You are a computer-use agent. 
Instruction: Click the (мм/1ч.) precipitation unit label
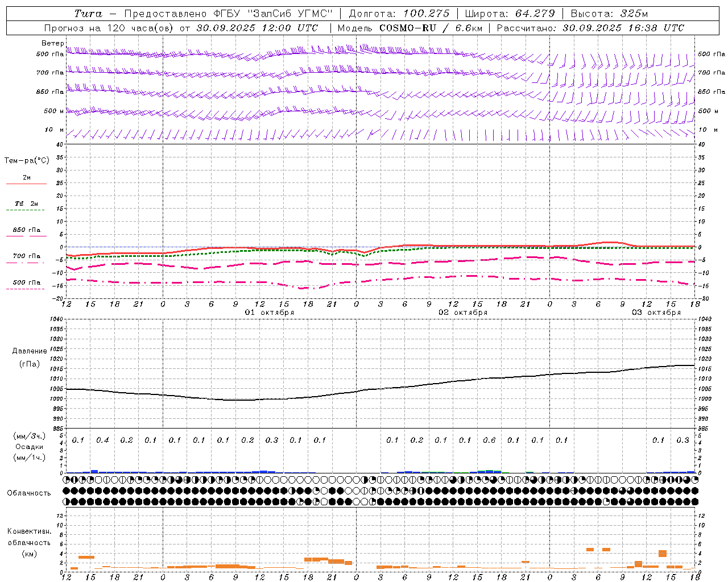(30, 458)
